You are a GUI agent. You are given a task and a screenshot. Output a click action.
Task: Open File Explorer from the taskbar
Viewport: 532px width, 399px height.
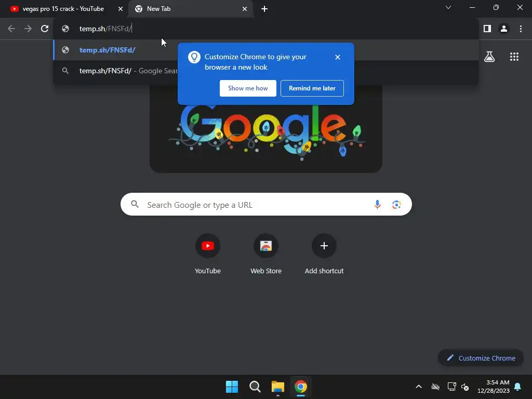click(x=277, y=387)
